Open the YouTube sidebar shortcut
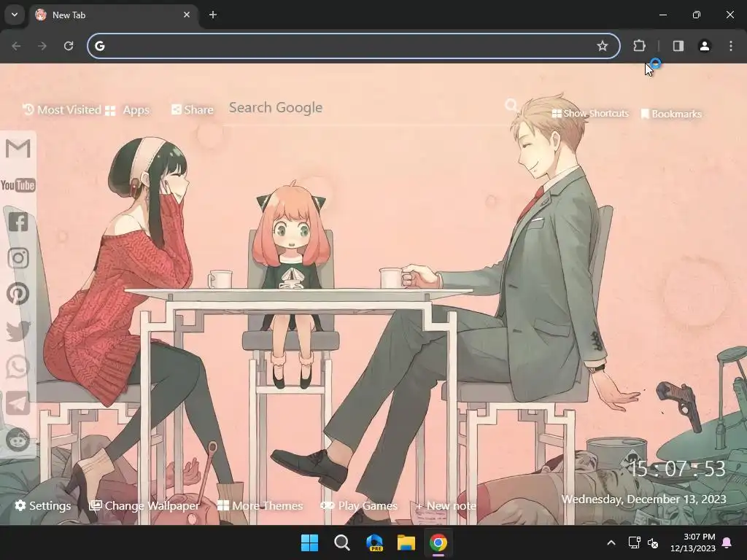Screen dimensions: 747x560 [x=18, y=185]
